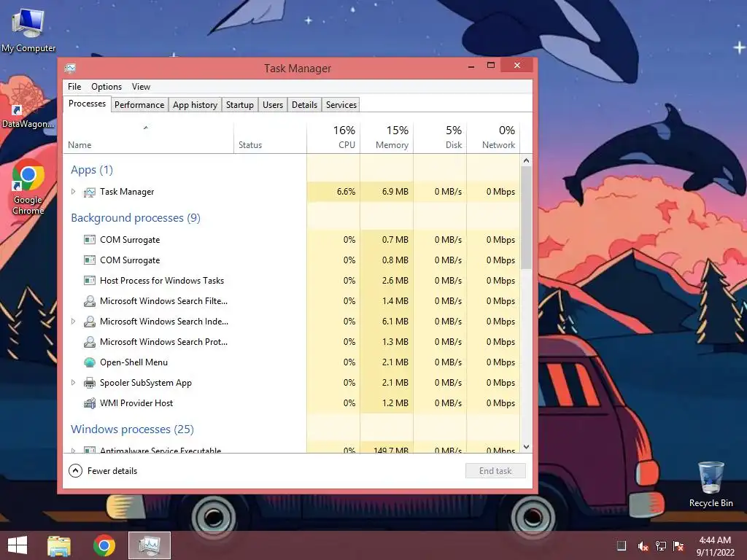Select Search Indexer's 6.1 MB memory value

coord(395,322)
